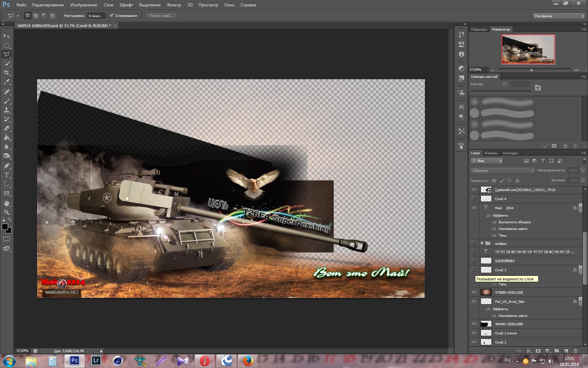This screenshot has width=588, height=368.
Task: Select the Paint Bucket tool
Action: tap(7, 137)
